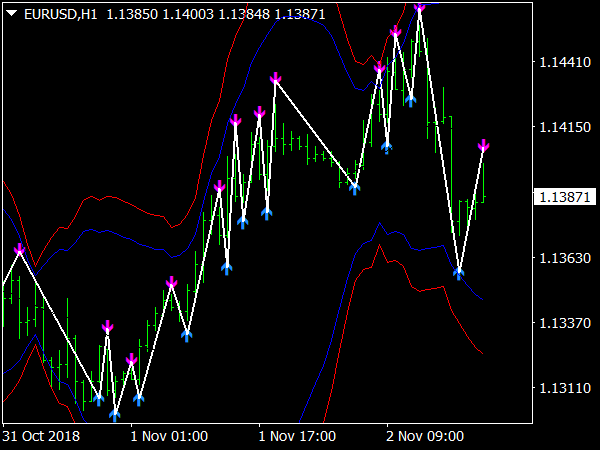
Task: Select the magenta sell arrow above 1 Nov 01:00 tick
Action: coord(131,360)
